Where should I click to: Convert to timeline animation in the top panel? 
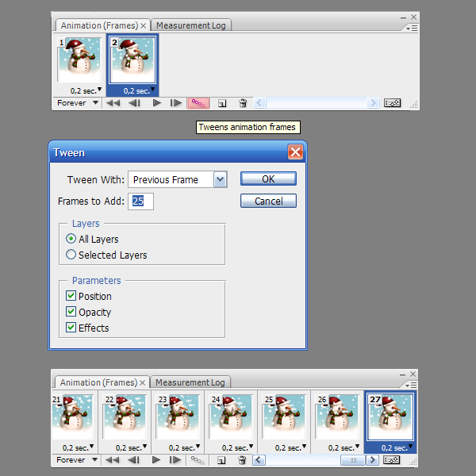pyautogui.click(x=392, y=103)
